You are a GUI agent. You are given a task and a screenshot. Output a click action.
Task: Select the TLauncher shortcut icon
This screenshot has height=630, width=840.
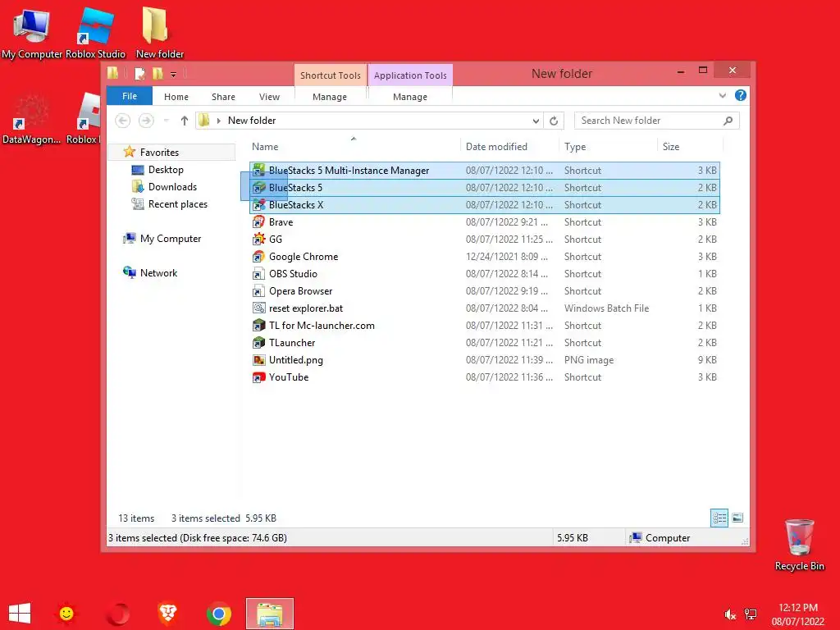[258, 342]
